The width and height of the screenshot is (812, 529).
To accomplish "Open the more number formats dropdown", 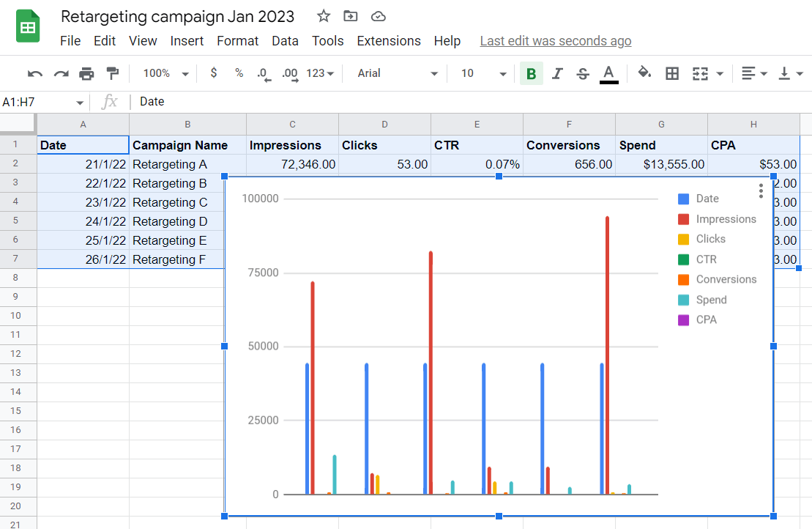I will (320, 73).
